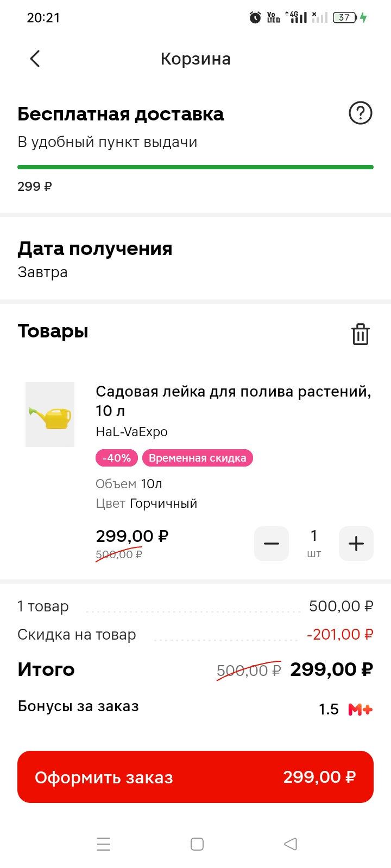
Task: Tap the Бесплатная доставка heading
Action: click(121, 114)
